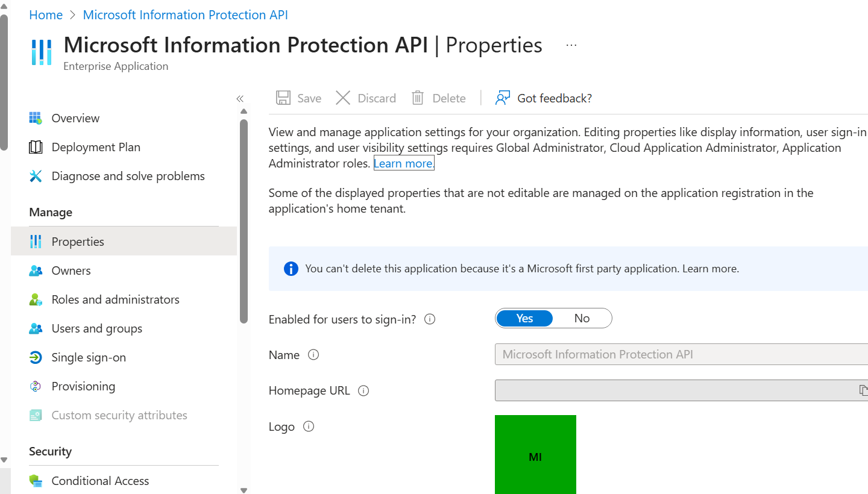
Task: Click Single sign-on arrow icon
Action: pos(36,357)
